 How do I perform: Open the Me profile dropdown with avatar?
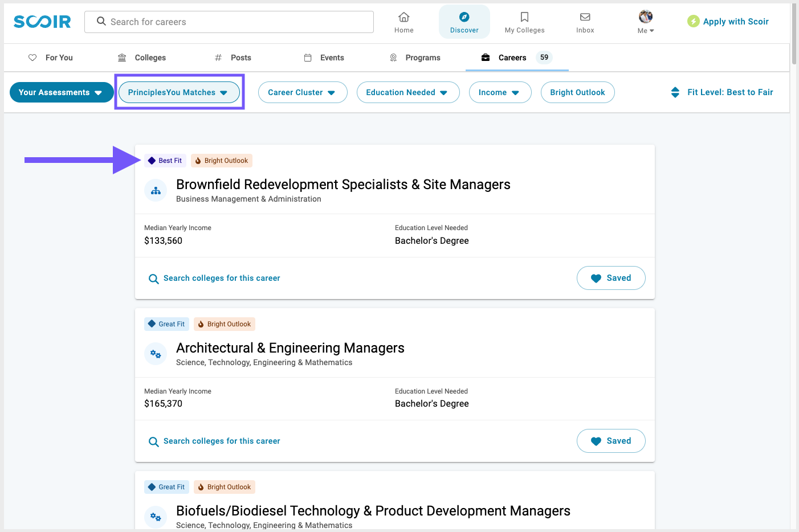click(645, 21)
